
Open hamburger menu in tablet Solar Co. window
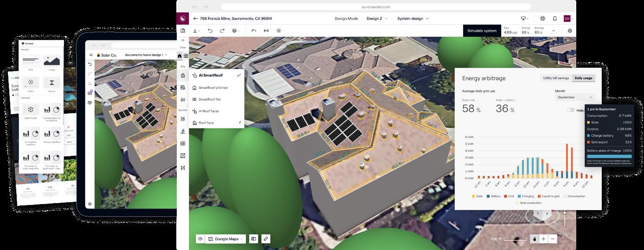[x=90, y=55]
